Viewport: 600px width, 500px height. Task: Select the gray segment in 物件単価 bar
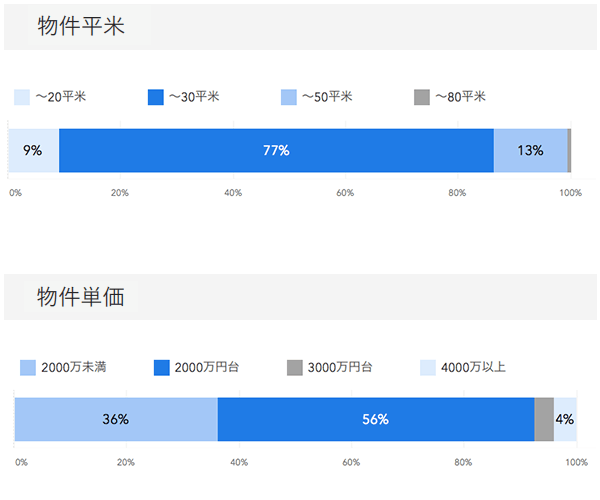544,419
